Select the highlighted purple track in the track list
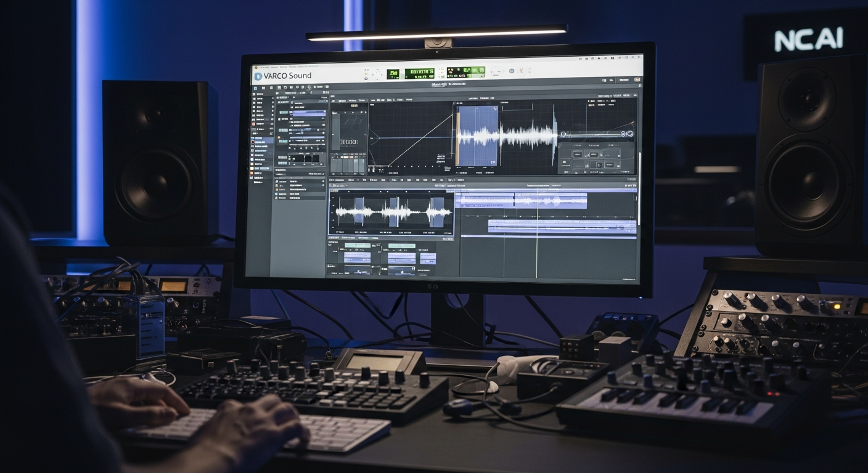 click(x=308, y=113)
